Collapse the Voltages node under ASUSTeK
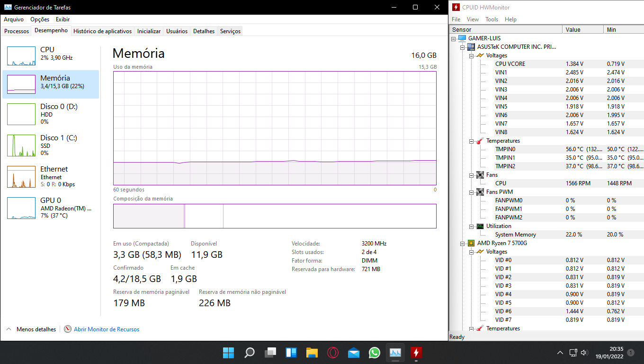 pyautogui.click(x=471, y=55)
